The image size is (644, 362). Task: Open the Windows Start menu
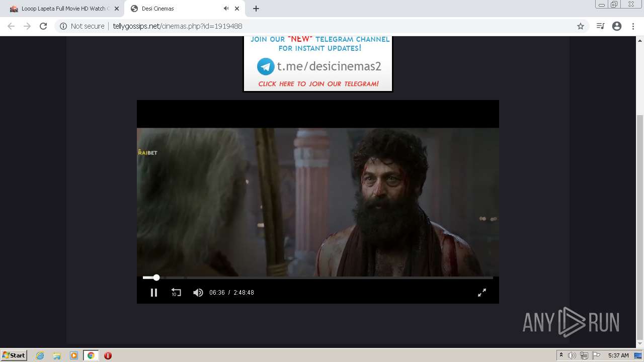tap(14, 355)
